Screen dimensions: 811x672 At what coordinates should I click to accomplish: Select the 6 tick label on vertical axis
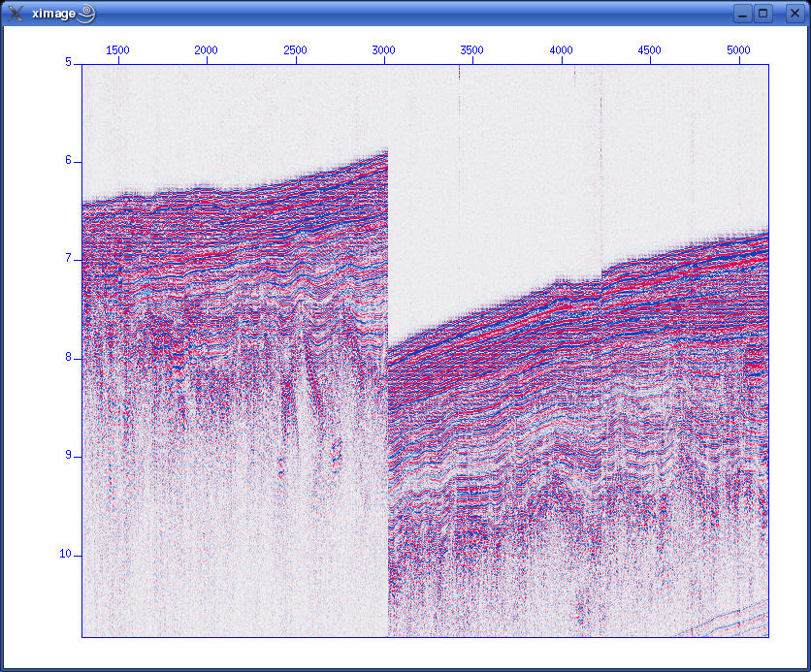pos(68,161)
